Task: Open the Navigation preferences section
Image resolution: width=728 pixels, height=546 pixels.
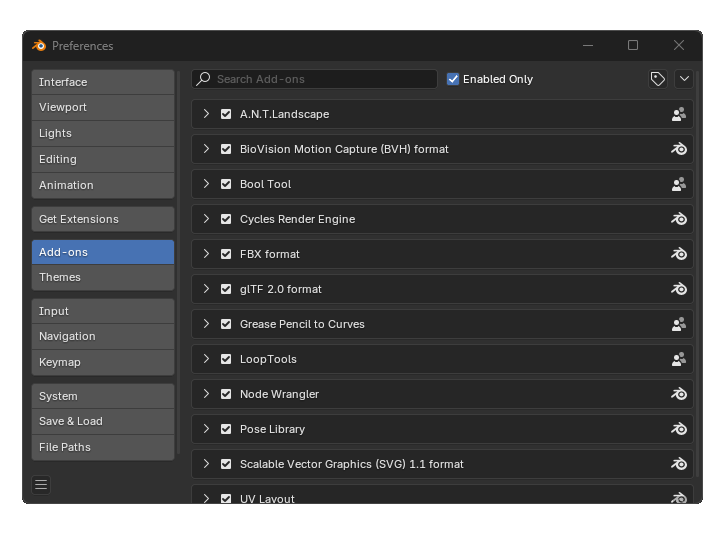Action: point(103,336)
